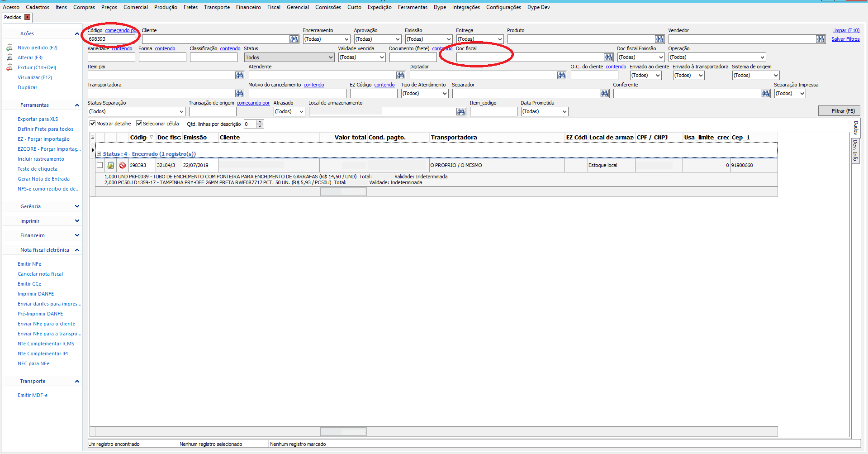868x454 pixels.
Task: Open Transportadora search binoculars icon
Action: pyautogui.click(x=240, y=94)
